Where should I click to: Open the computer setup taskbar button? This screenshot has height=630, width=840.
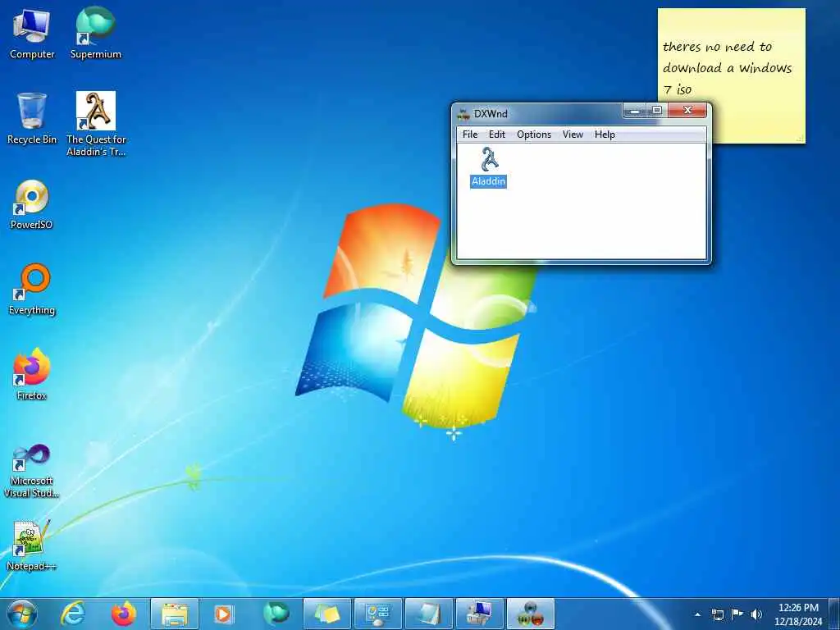(479, 614)
